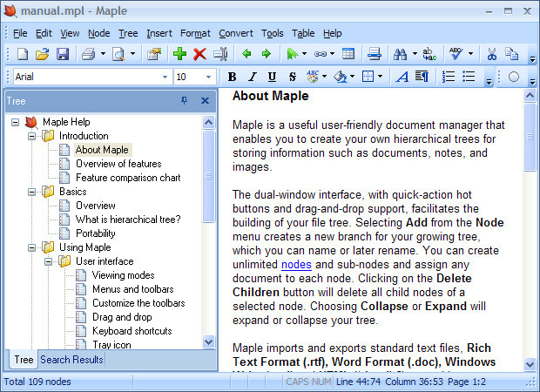Open the font name dropdown

[165, 77]
